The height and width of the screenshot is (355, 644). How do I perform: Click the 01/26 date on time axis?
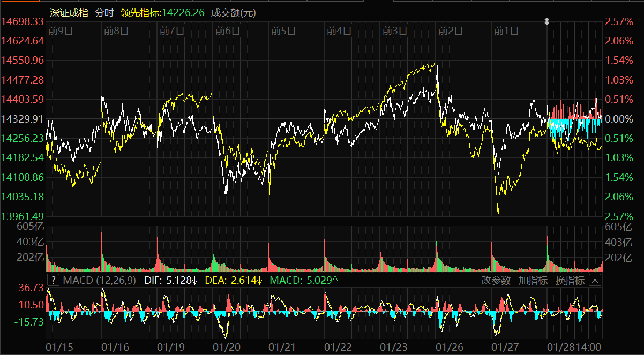(450, 347)
